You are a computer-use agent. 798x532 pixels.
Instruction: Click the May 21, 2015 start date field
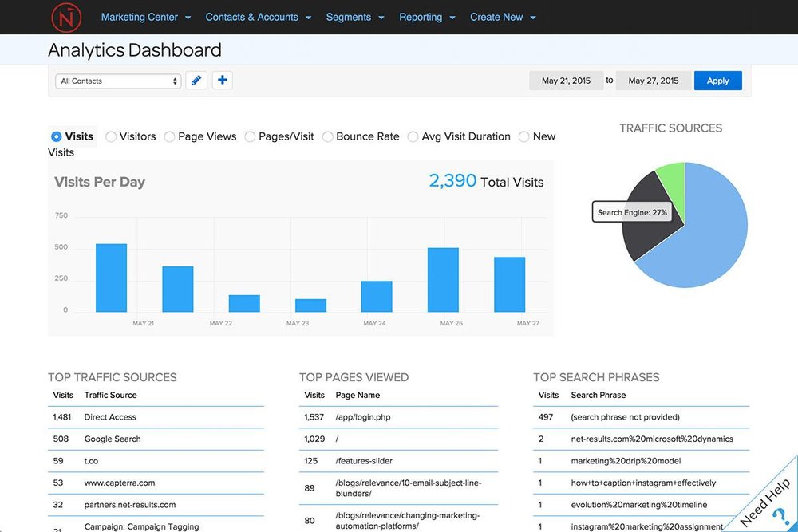tap(566, 81)
